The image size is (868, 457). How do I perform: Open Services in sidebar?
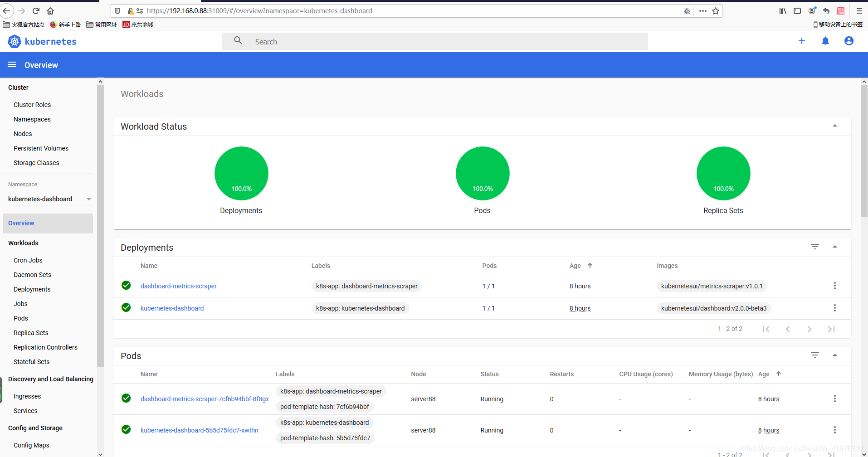[25, 411]
